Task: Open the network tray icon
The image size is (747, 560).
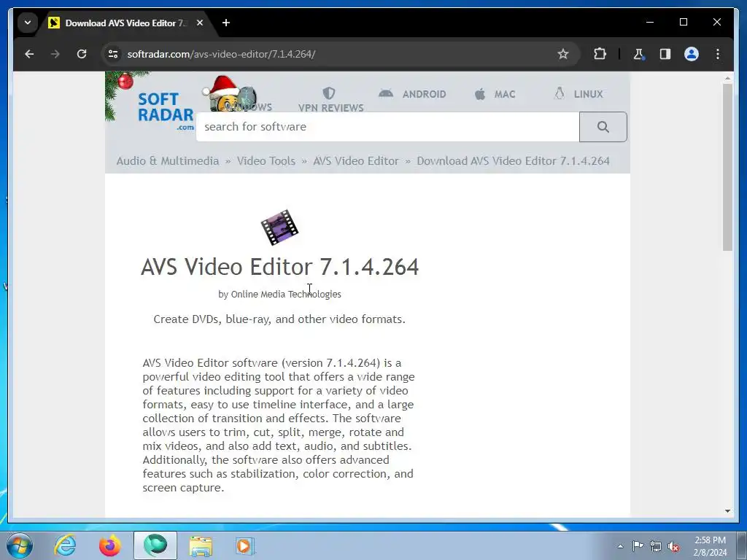Action: [656, 546]
